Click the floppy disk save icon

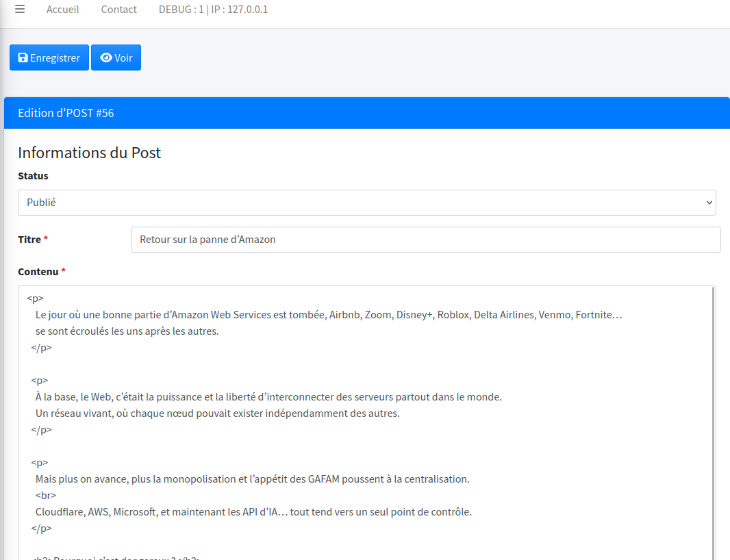(23, 58)
